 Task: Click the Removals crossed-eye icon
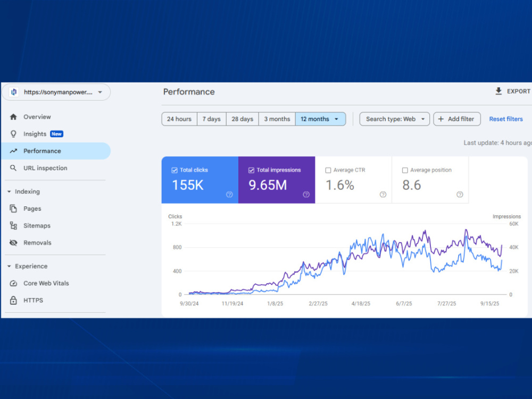(13, 243)
